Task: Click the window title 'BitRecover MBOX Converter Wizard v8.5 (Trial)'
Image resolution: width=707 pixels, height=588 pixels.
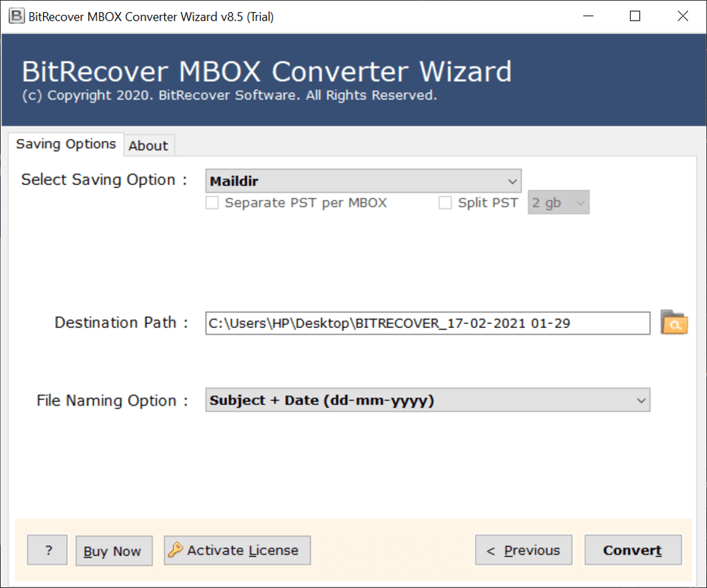Action: (151, 17)
